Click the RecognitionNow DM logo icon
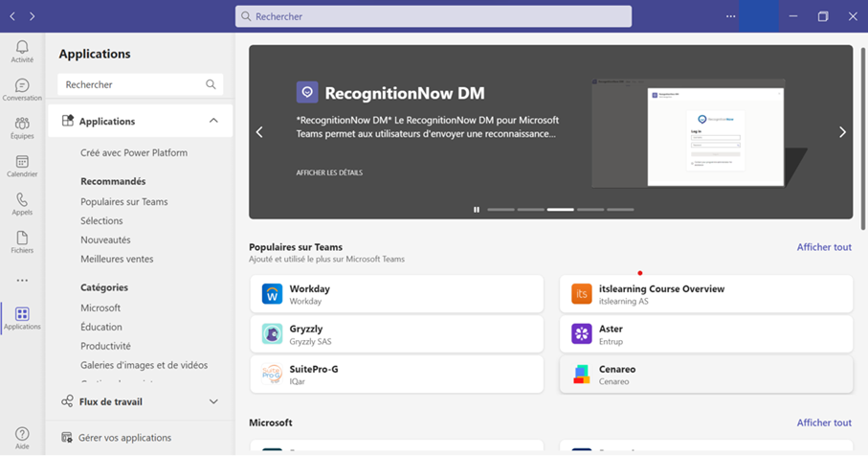This screenshot has height=456, width=868. [307, 92]
